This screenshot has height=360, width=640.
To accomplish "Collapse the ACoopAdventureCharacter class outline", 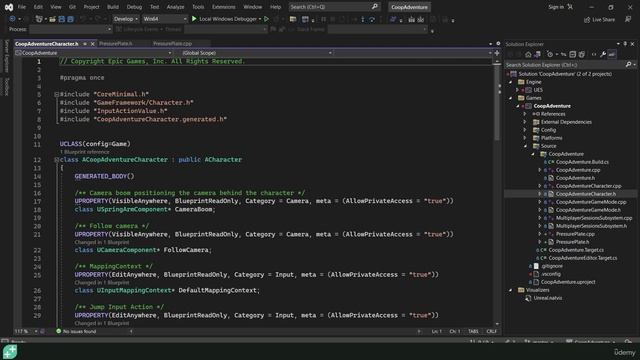I will pos(57,160).
